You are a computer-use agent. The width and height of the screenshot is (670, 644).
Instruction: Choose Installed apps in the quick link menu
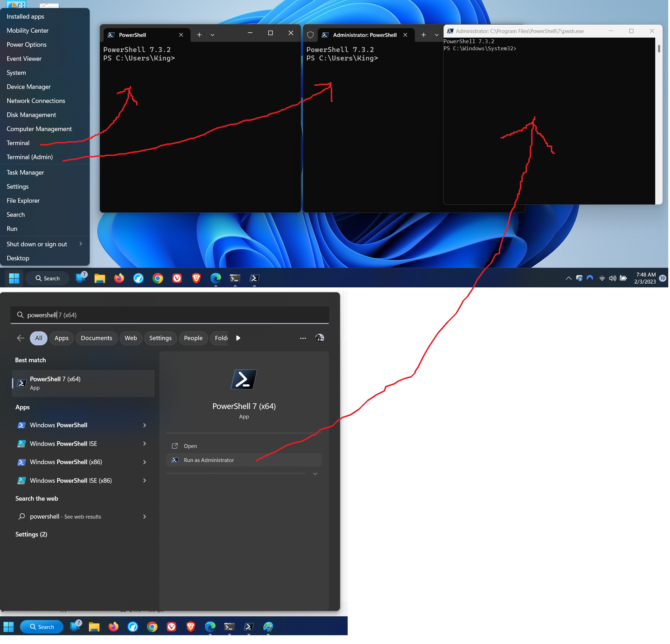(45, 17)
